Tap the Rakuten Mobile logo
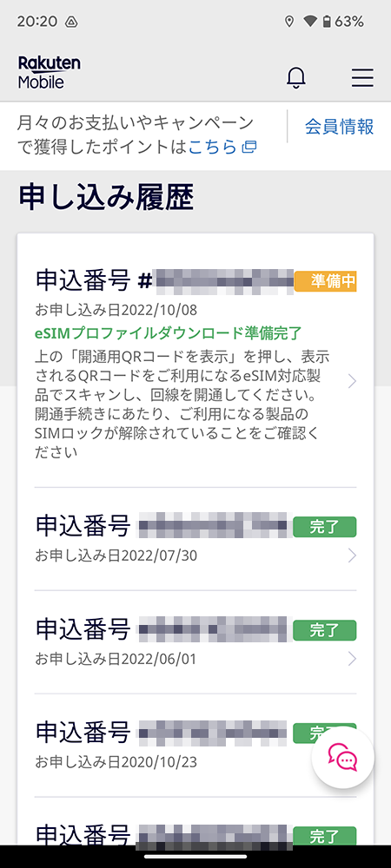The image size is (391, 868). 49,73
